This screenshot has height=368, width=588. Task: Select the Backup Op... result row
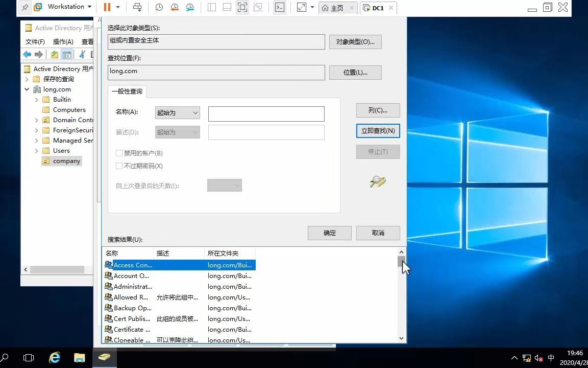tap(179, 308)
